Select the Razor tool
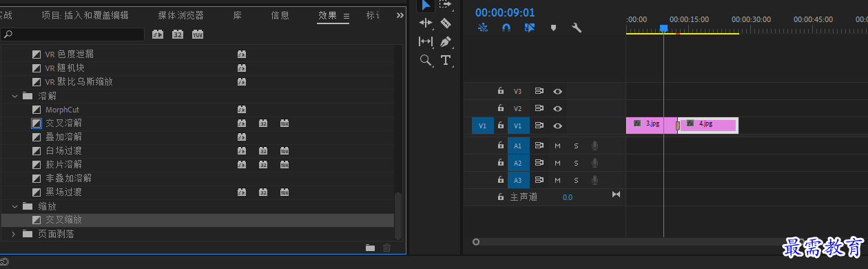 coord(446,23)
